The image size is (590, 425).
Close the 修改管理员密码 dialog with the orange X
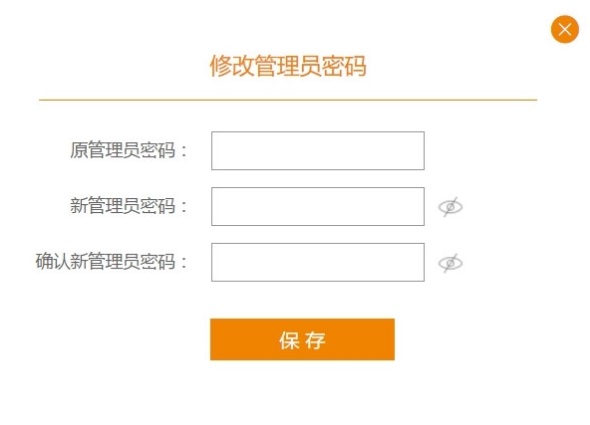(x=564, y=29)
